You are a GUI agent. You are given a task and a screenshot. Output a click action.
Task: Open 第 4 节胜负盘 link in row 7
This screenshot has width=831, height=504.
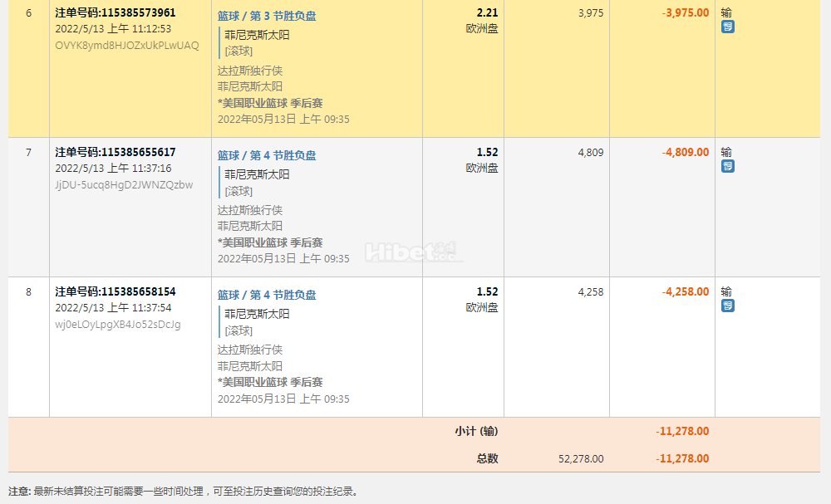point(267,155)
